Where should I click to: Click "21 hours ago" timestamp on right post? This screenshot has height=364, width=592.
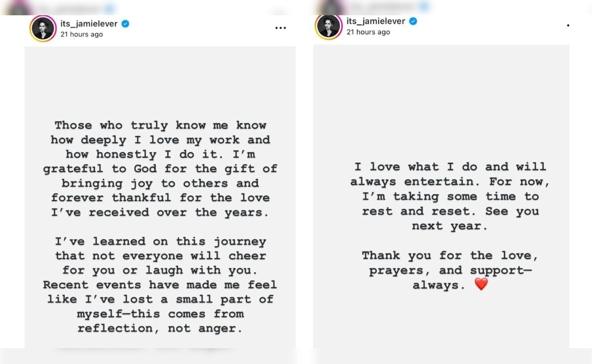click(368, 32)
